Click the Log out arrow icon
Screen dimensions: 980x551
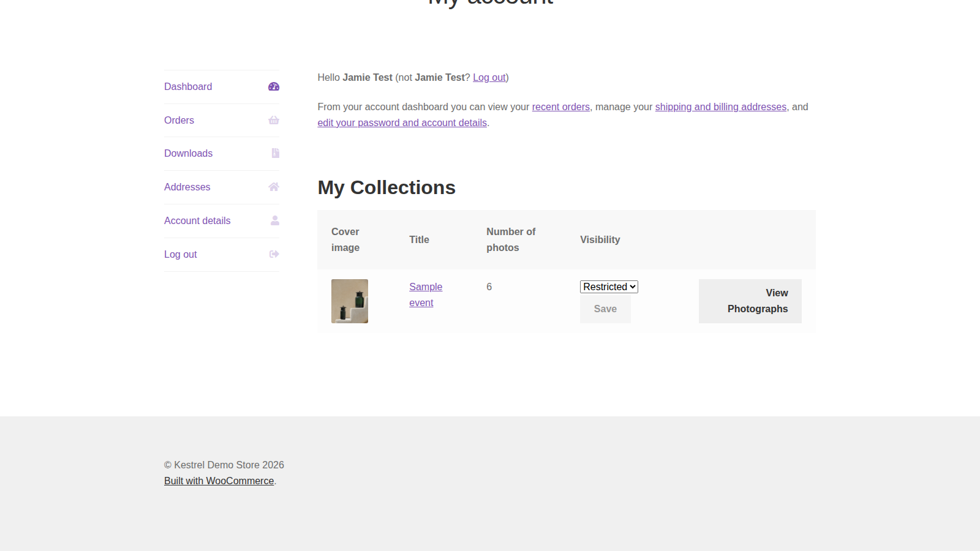pyautogui.click(x=274, y=254)
